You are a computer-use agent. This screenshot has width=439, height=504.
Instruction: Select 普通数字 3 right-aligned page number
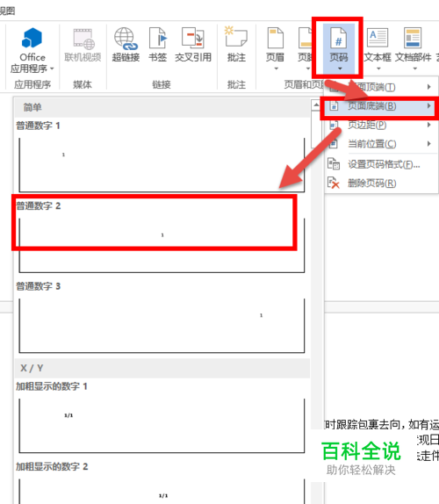point(162,317)
